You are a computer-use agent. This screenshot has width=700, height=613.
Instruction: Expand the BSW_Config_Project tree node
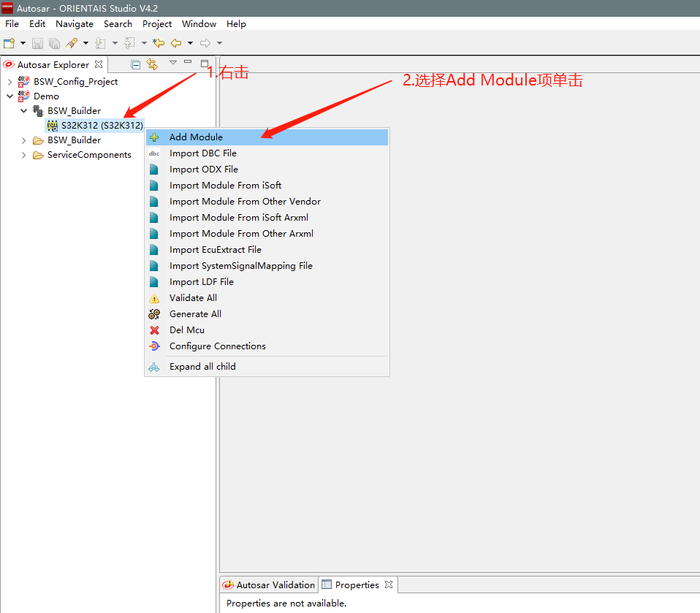tap(9, 82)
